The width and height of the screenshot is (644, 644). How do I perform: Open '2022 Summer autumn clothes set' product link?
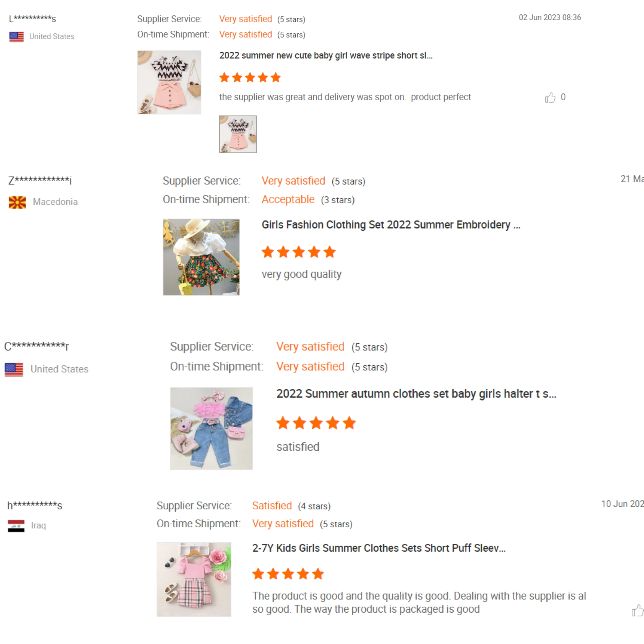[x=416, y=394]
